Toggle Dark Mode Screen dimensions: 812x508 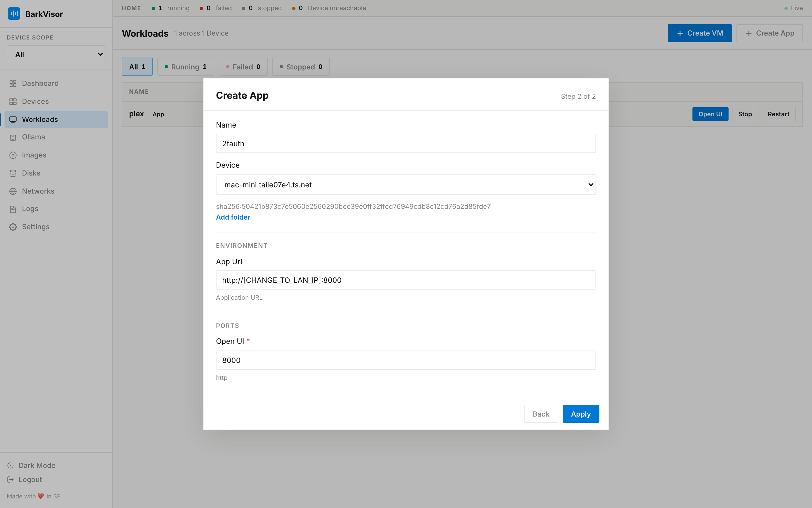(31, 465)
